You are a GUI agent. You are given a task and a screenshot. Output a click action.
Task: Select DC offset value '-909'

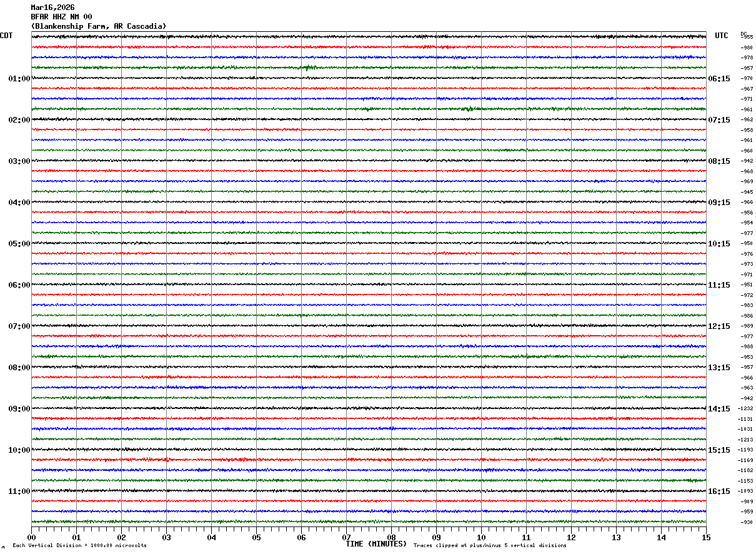coord(747,501)
